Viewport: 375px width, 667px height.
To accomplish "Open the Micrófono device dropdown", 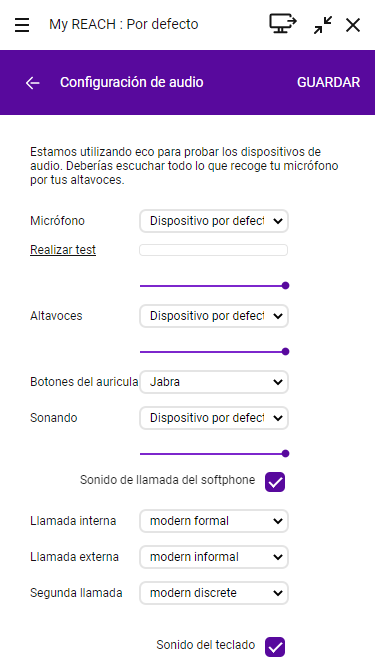I will pos(214,221).
